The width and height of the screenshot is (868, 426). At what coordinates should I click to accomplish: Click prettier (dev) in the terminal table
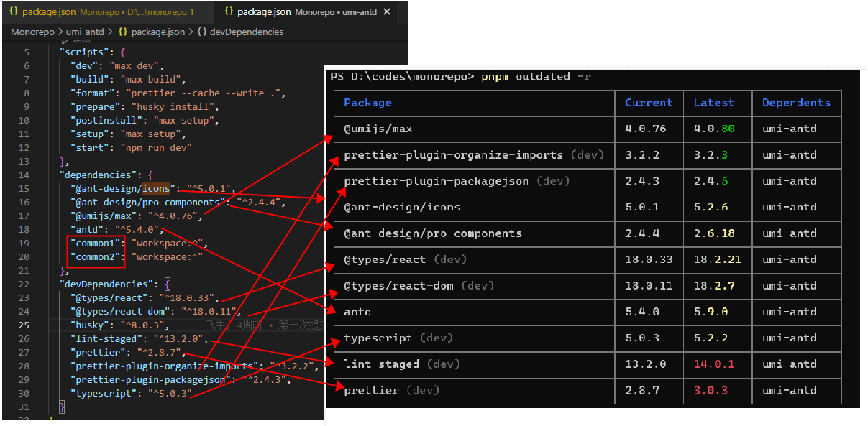click(x=392, y=390)
